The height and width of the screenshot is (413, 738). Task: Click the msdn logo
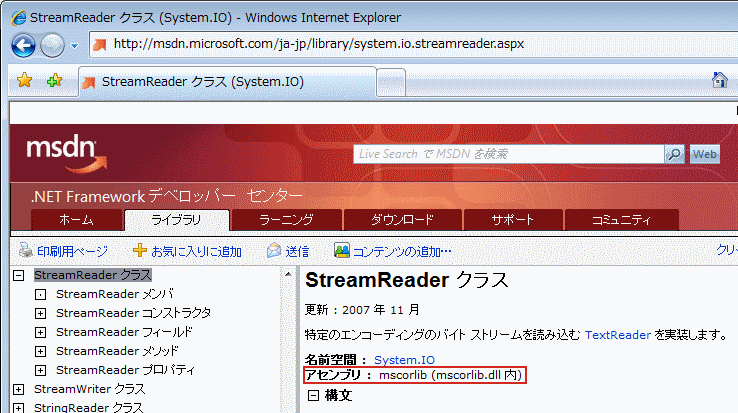coord(66,154)
